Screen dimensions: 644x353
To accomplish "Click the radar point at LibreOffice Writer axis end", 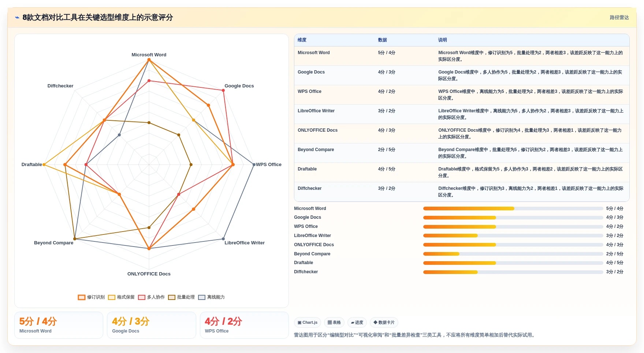I will coord(223,239).
